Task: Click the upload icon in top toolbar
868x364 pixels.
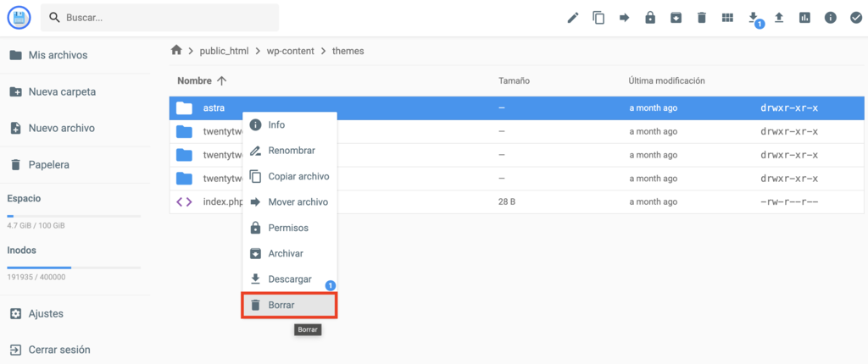Action: pos(779,18)
